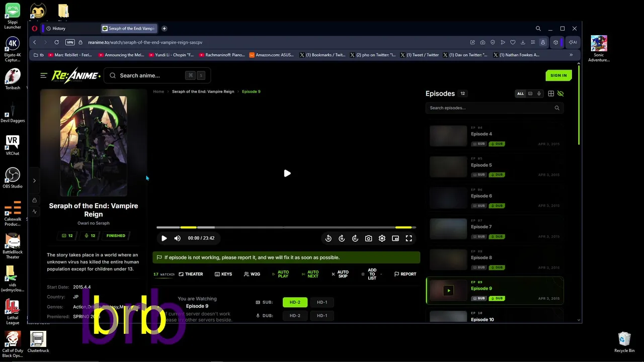Expand the left sidebar panel arrow
The image size is (644, 362).
tap(34, 180)
